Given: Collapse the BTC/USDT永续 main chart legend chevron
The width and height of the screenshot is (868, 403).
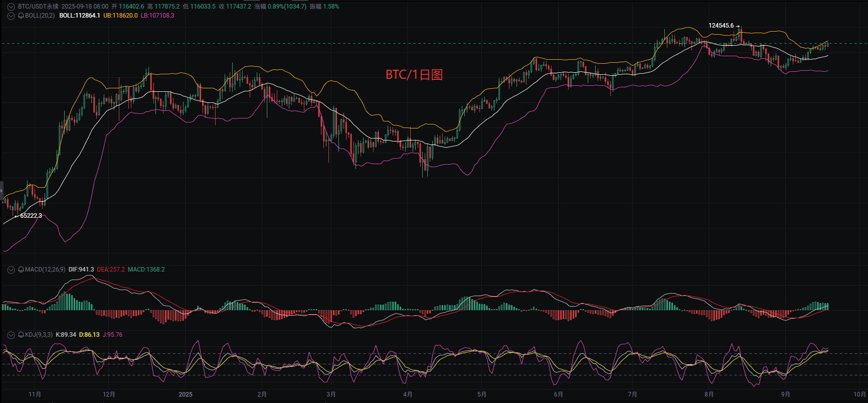Looking at the screenshot, I should tap(11, 7).
